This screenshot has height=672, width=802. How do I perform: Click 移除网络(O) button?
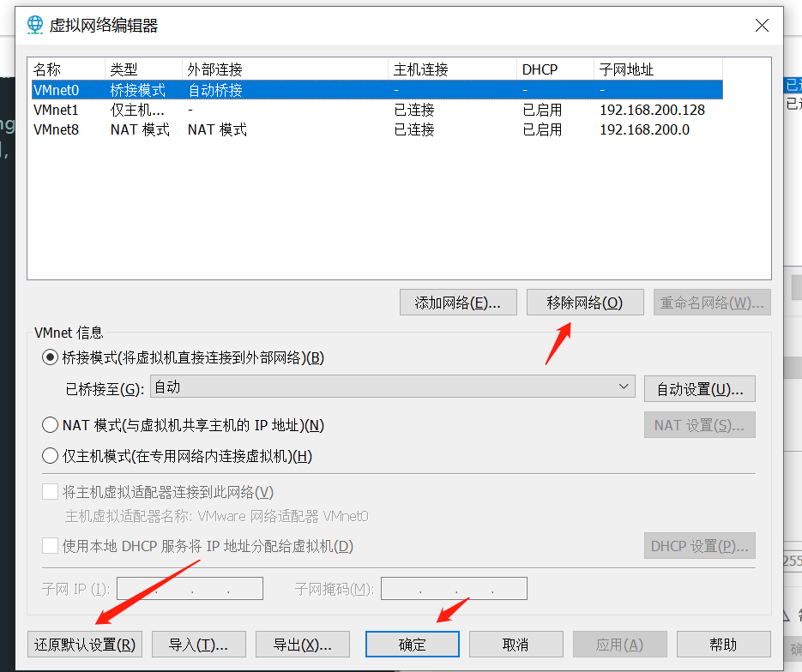[x=585, y=303]
